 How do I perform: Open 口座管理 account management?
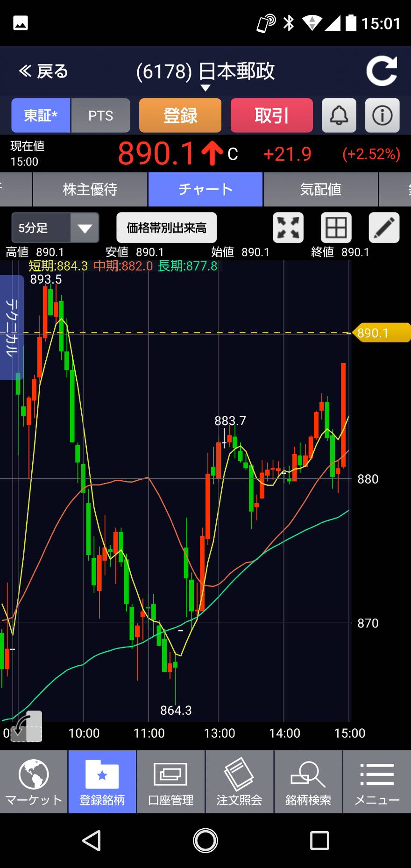pos(171,782)
